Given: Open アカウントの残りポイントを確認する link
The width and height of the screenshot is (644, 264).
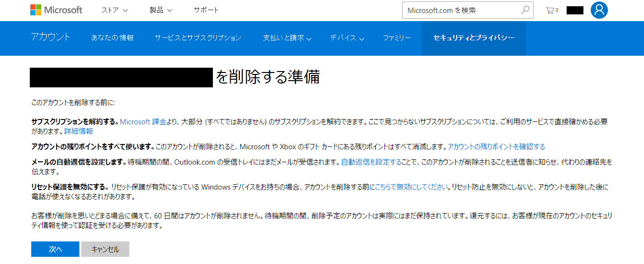Looking at the screenshot, I should point(496,147).
